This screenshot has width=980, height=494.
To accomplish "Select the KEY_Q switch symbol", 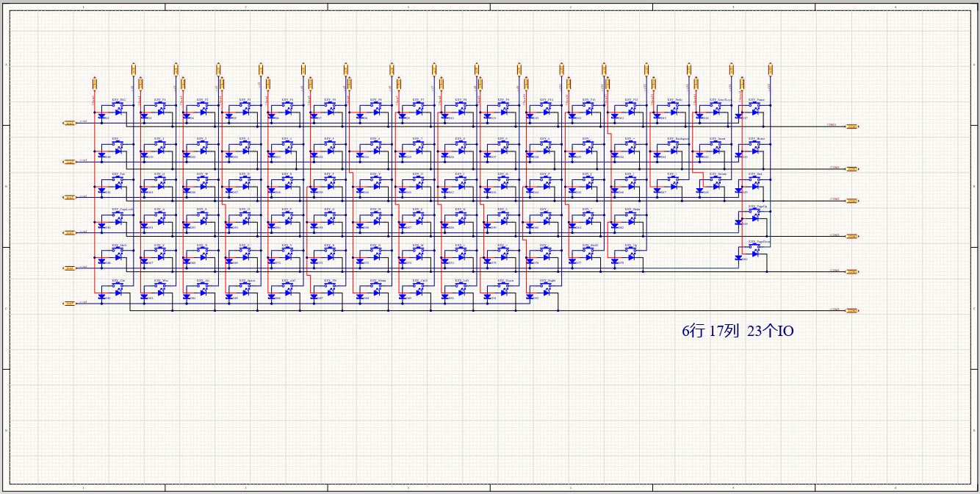I will [x=160, y=179].
